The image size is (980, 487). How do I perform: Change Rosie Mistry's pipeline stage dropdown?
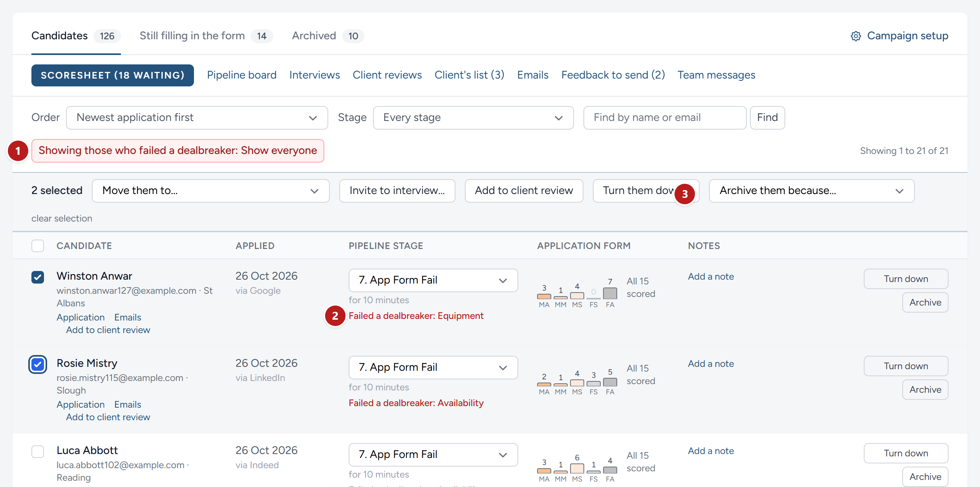(433, 368)
